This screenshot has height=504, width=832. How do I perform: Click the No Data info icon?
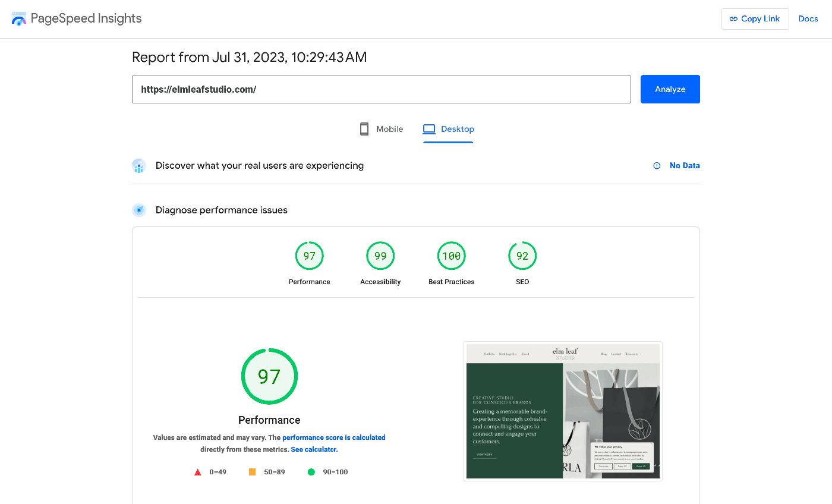[x=657, y=166]
